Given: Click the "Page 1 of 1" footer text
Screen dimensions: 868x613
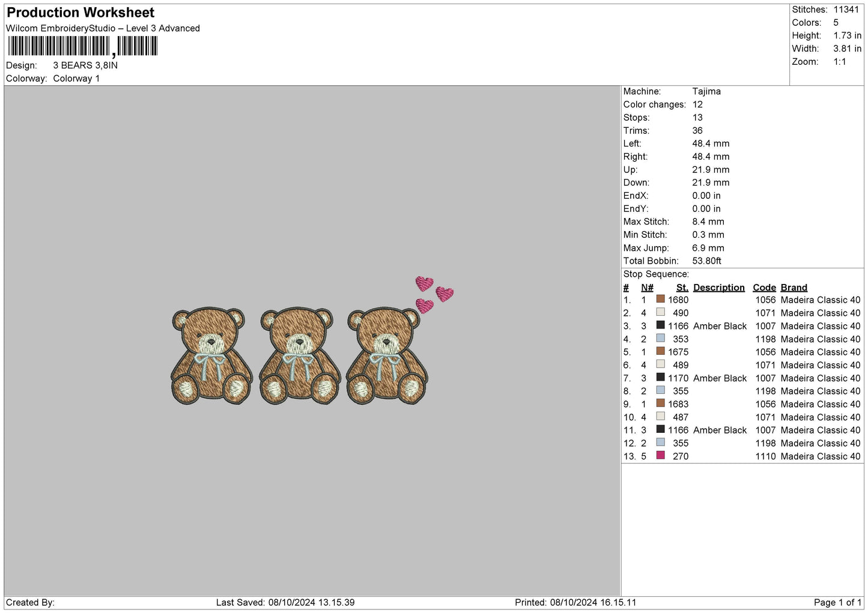Looking at the screenshot, I should [837, 602].
